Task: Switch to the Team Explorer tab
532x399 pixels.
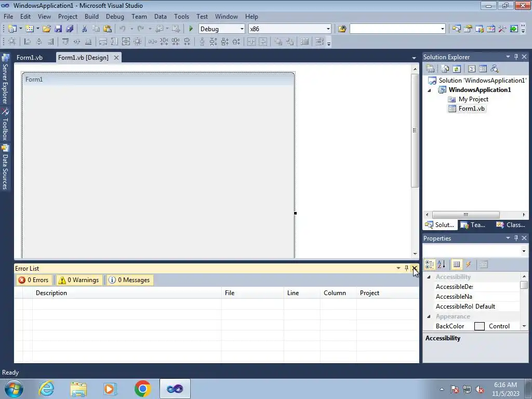Action: coord(474,224)
